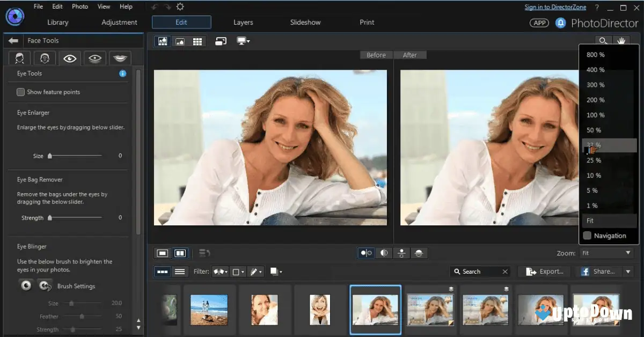Toggle the Show feature points checkbox
Screen dimensions: 644x337
tap(19, 92)
